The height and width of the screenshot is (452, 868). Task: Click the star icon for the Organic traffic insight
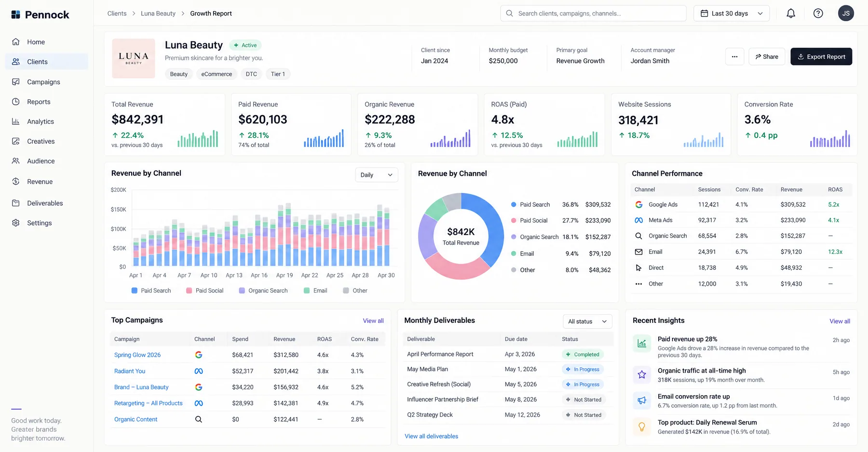click(642, 374)
